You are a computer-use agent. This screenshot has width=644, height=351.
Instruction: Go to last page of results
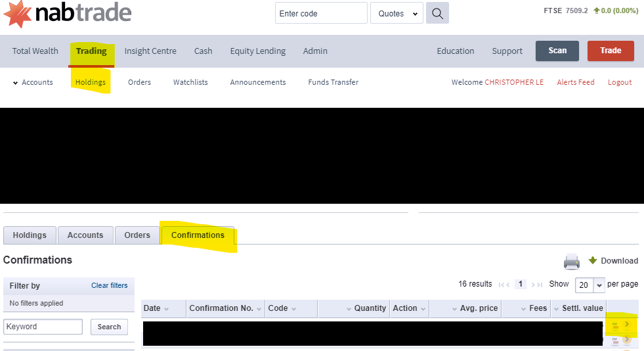coord(540,285)
